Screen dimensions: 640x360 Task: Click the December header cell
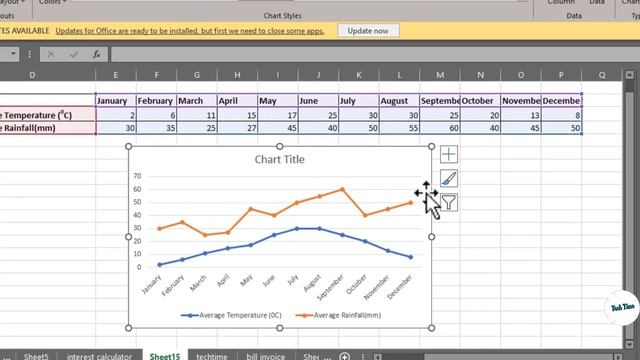pos(562,100)
